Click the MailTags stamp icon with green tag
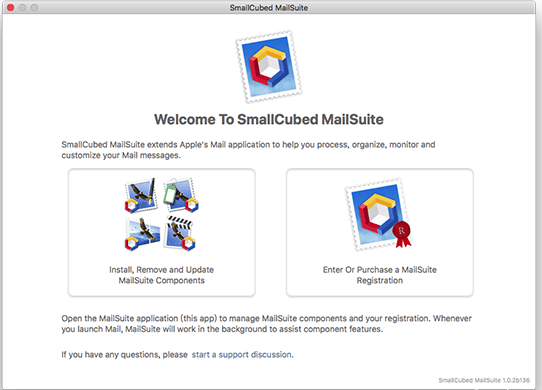542x390 pixels. 181,195
